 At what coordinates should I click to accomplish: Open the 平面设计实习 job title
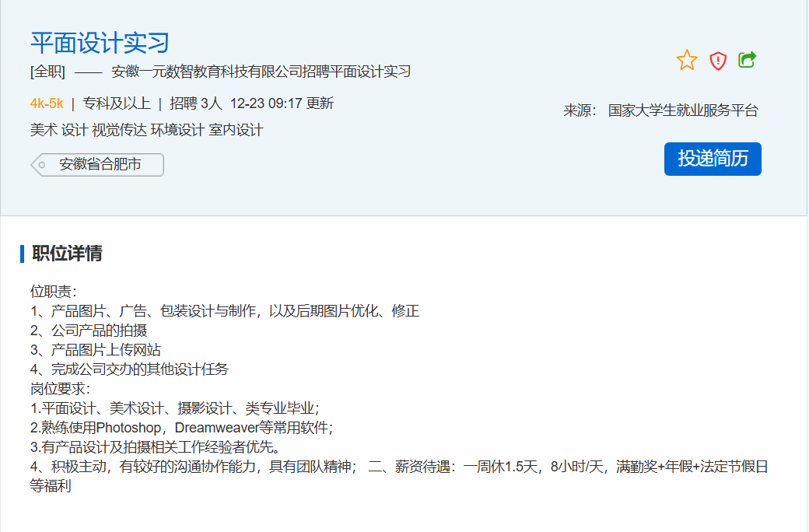pos(100,42)
